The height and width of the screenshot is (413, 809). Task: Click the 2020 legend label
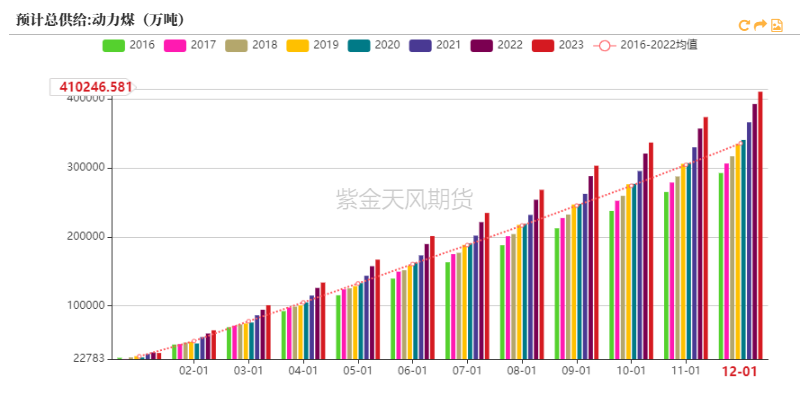(x=387, y=45)
